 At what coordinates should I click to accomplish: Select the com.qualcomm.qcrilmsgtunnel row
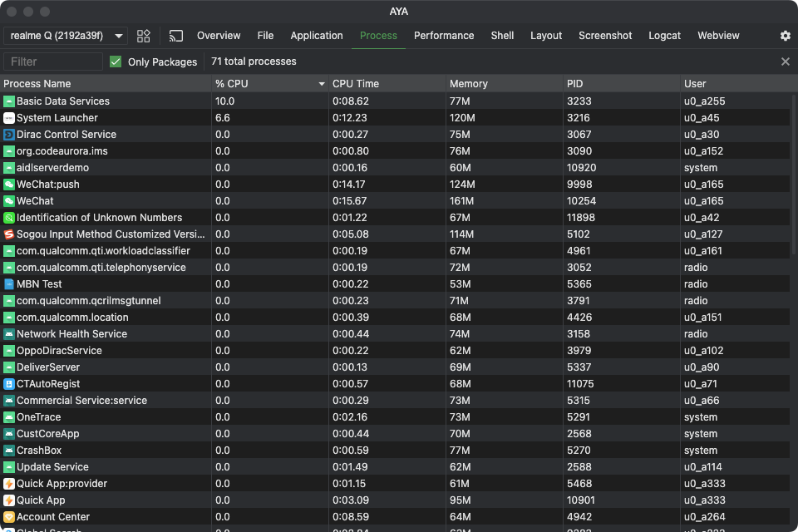(x=395, y=301)
